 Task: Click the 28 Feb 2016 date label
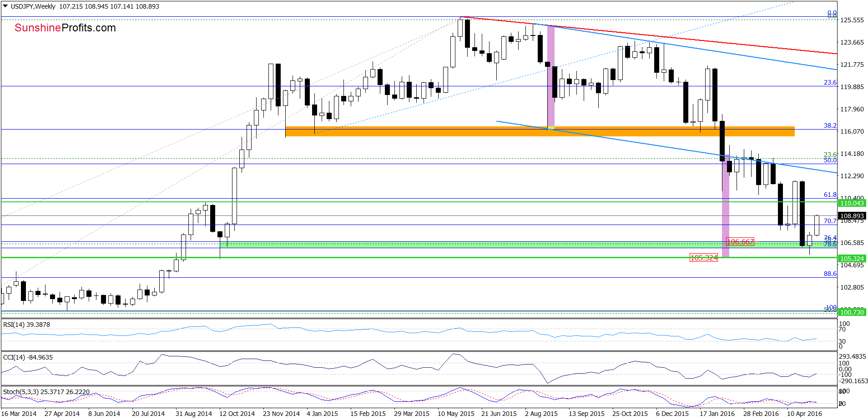(x=761, y=414)
